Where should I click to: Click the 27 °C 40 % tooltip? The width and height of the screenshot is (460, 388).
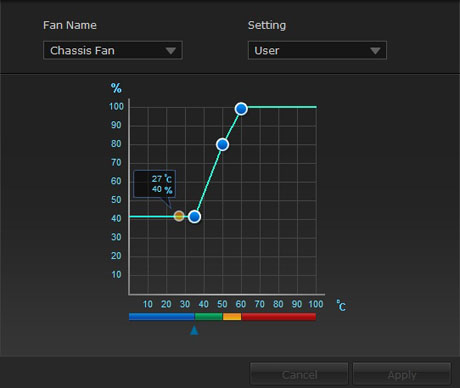(x=155, y=184)
